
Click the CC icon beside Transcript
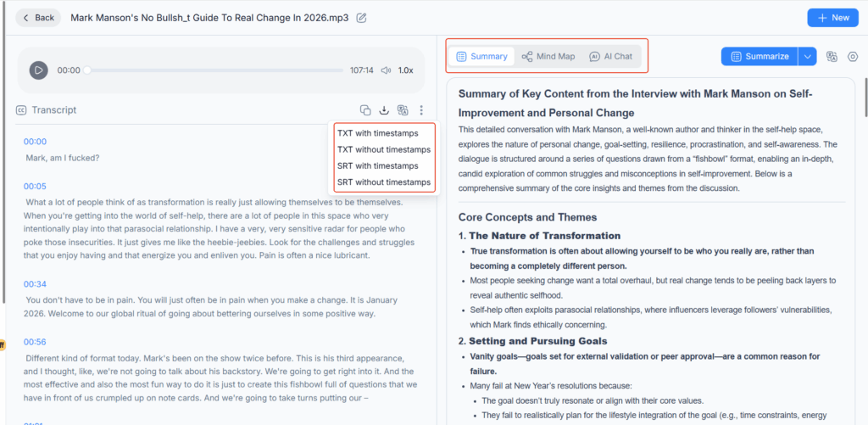pyautogui.click(x=21, y=110)
